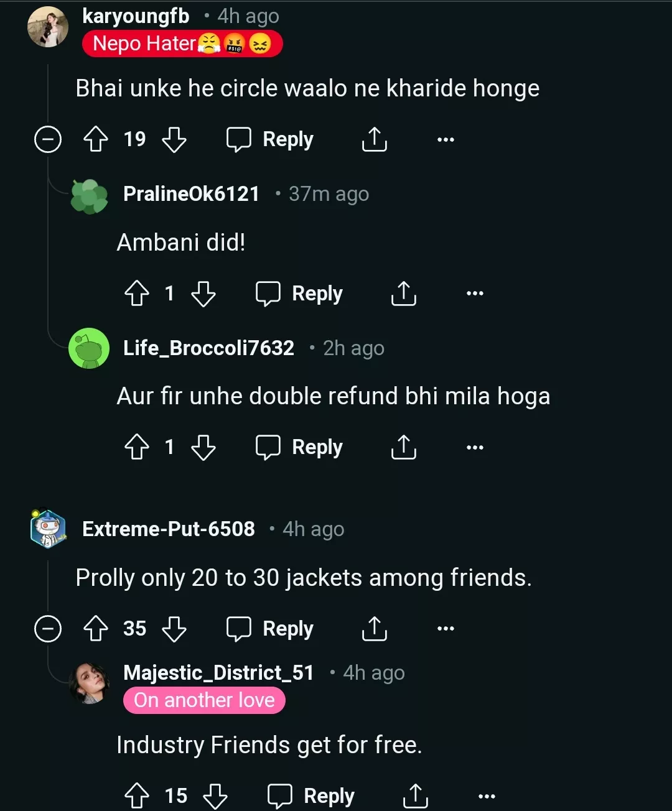The image size is (672, 811).
Task: Share PralineOk6121's comment
Action: (403, 294)
